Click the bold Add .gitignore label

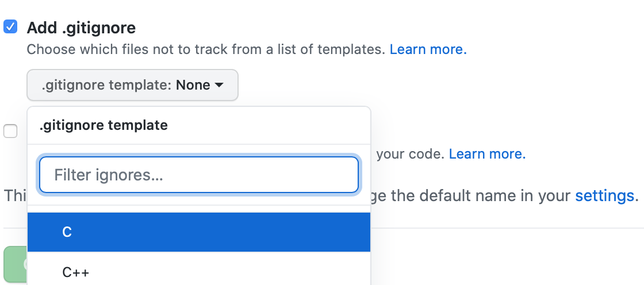tap(81, 27)
